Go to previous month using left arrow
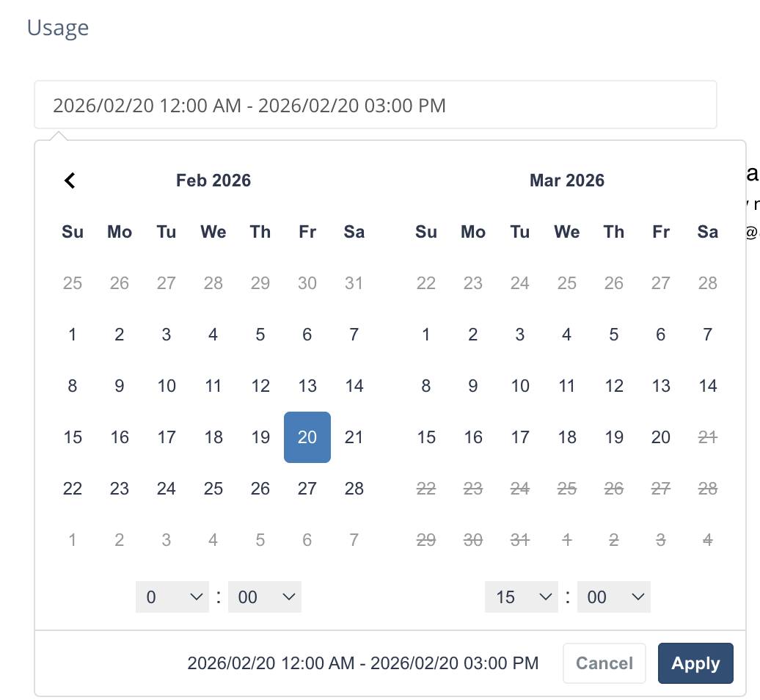 pyautogui.click(x=70, y=181)
